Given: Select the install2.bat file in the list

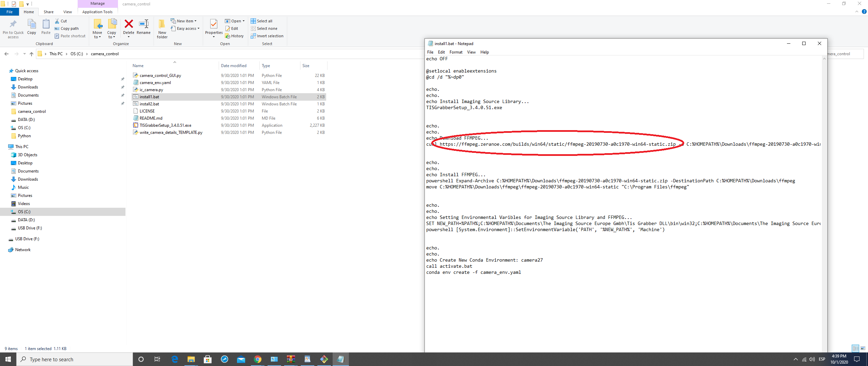Looking at the screenshot, I should tap(150, 104).
